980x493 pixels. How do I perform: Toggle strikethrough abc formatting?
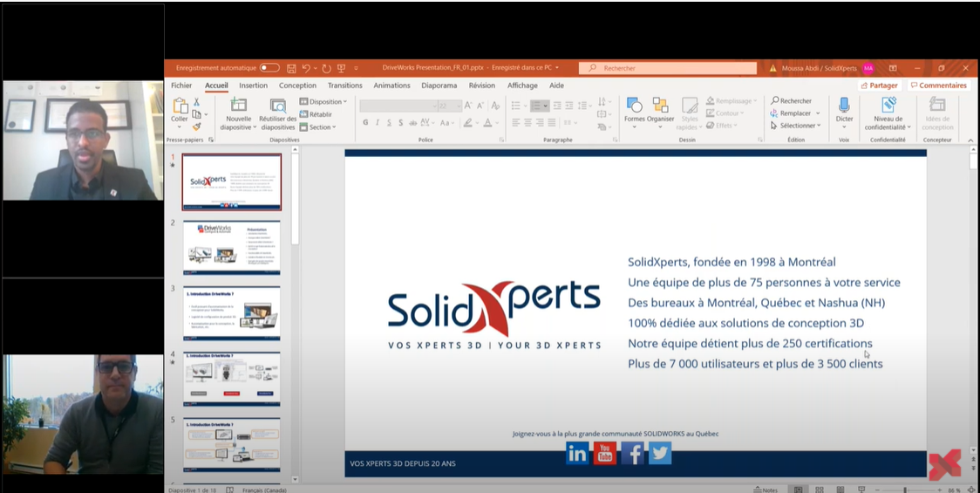point(412,123)
